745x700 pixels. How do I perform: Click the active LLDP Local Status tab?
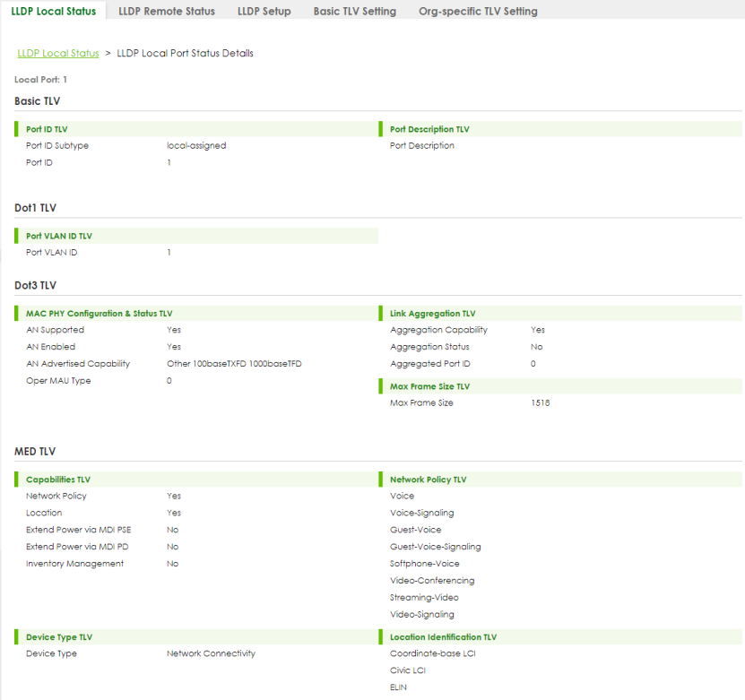click(53, 12)
